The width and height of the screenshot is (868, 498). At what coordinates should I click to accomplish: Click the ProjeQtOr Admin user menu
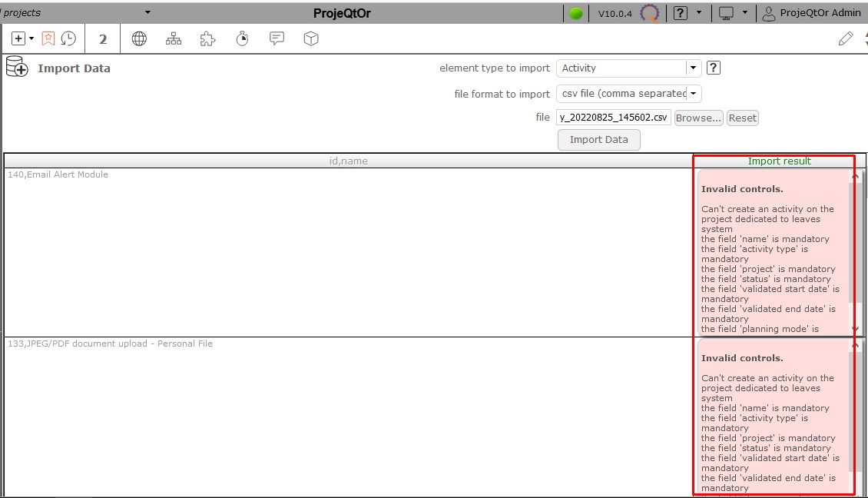click(811, 12)
